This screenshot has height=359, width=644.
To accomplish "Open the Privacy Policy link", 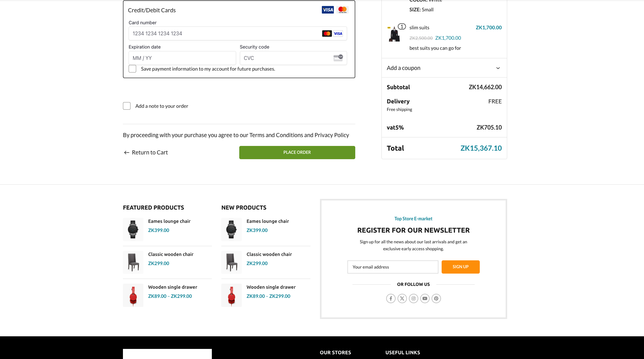I will (x=332, y=135).
